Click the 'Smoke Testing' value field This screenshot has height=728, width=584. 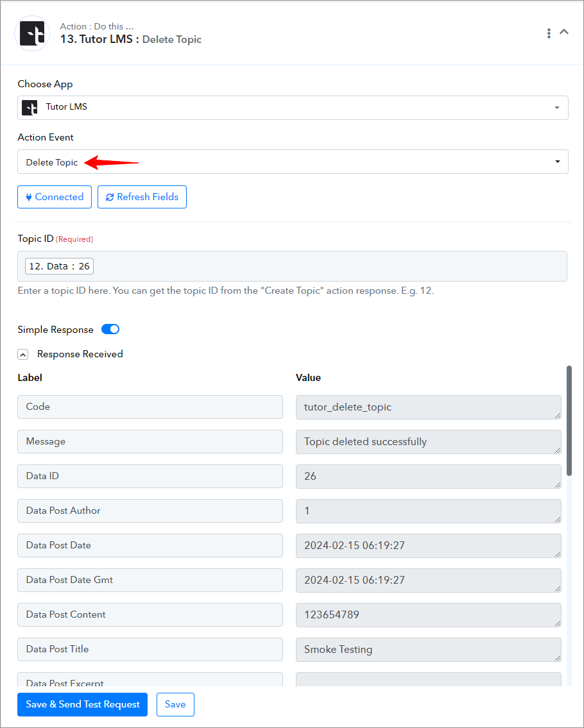[428, 650]
